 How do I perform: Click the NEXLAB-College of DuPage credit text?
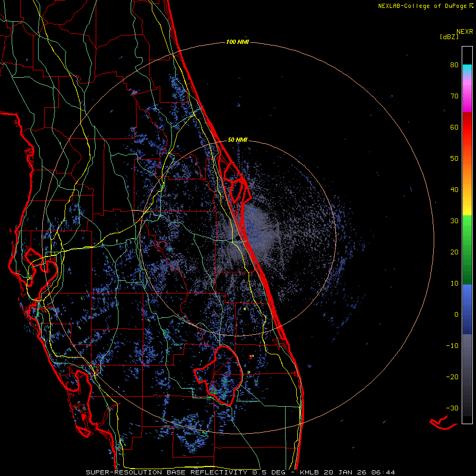425,6
